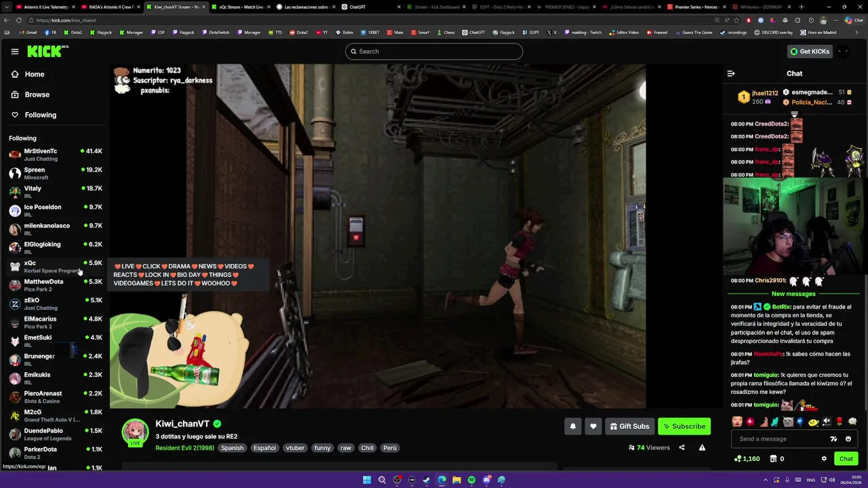Go to Home in sidebar
868x488 pixels.
pos(28,75)
